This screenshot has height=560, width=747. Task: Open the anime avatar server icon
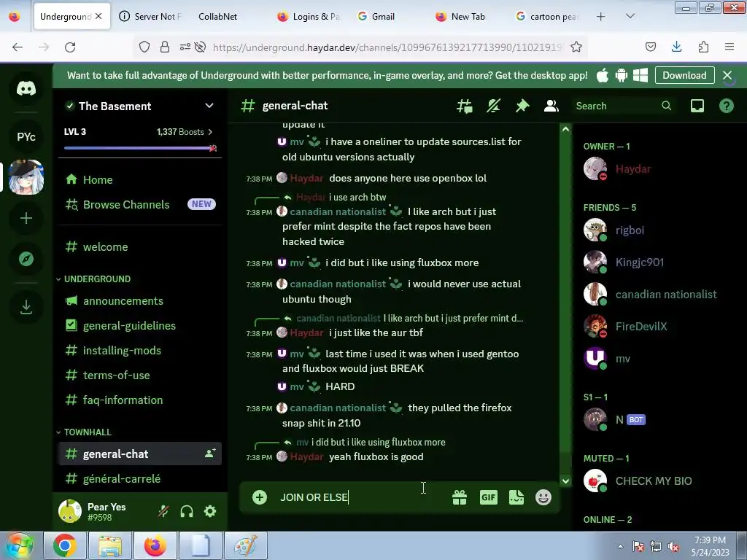tap(26, 177)
